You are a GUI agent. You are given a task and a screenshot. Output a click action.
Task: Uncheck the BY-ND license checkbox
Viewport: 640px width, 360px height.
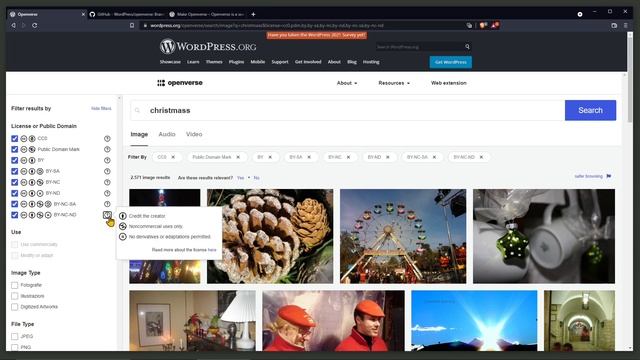[15, 193]
